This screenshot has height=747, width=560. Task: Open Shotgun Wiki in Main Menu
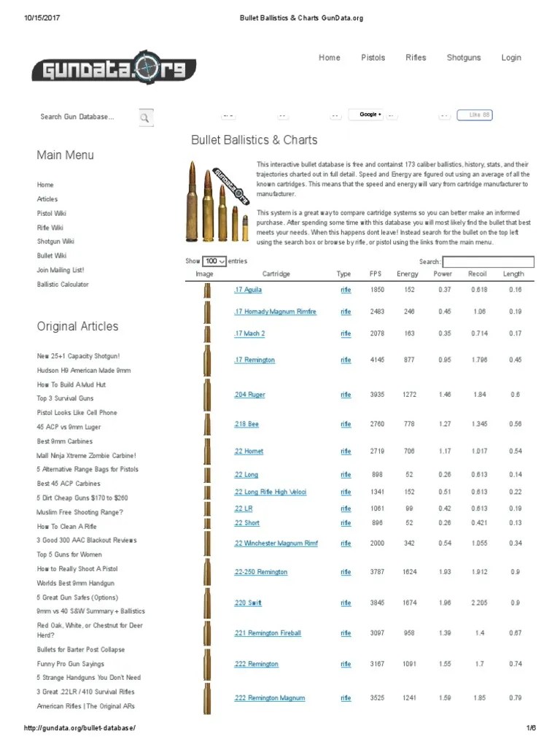click(x=55, y=241)
